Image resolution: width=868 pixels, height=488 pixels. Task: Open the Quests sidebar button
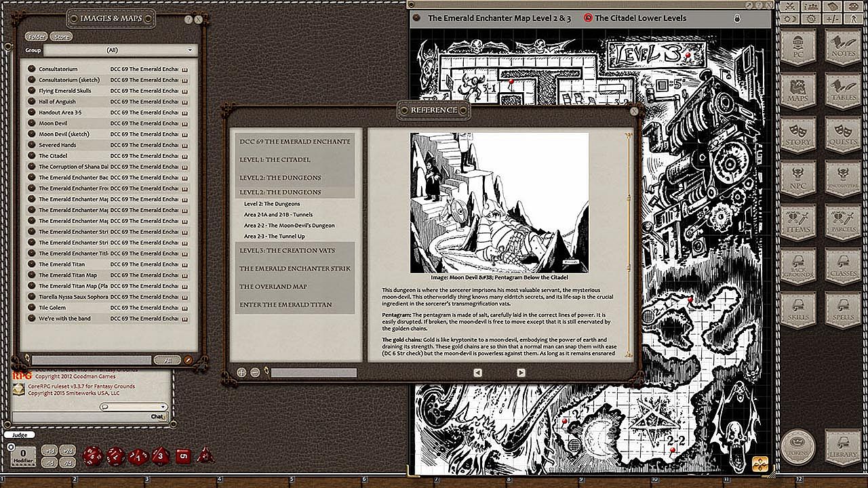pyautogui.click(x=842, y=134)
